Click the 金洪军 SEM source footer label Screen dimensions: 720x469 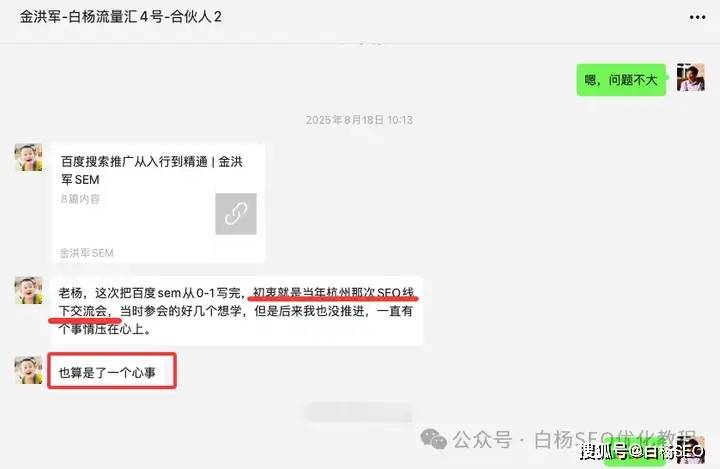[x=87, y=253]
